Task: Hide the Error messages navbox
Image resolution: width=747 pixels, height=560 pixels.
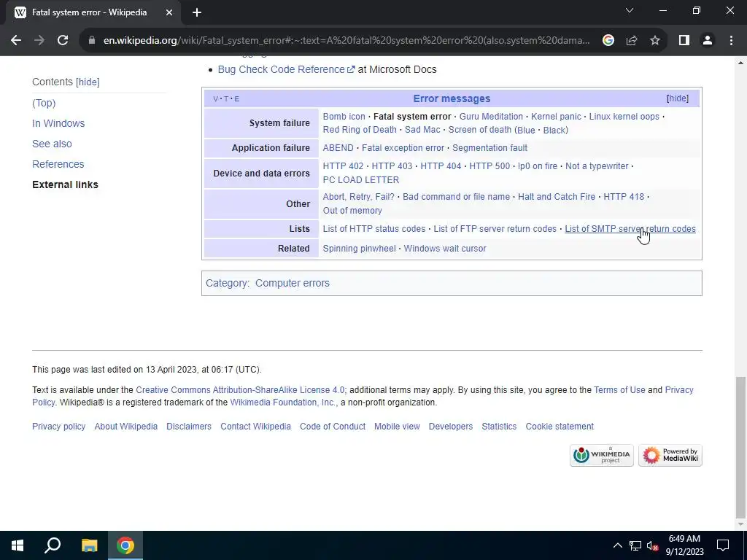Action: (x=678, y=98)
